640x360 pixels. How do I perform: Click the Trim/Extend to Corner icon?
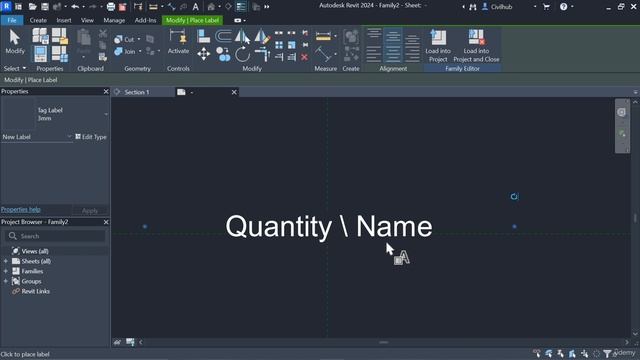pos(262,54)
